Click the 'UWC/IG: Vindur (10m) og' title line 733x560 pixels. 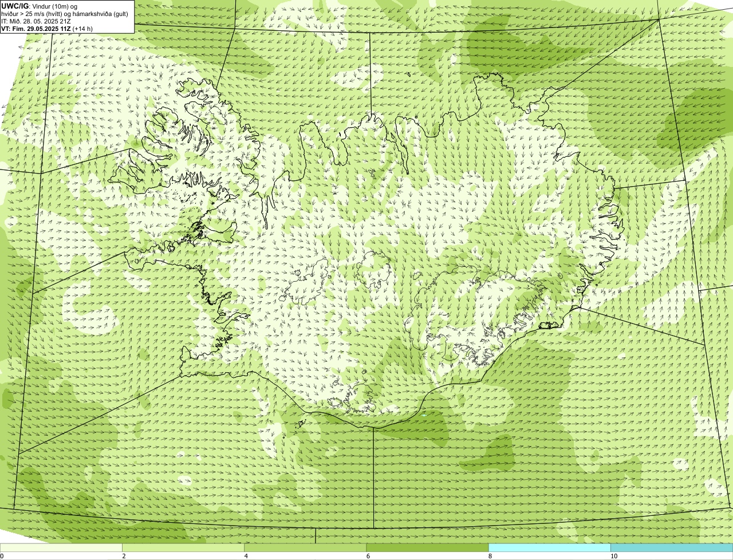coord(40,6)
